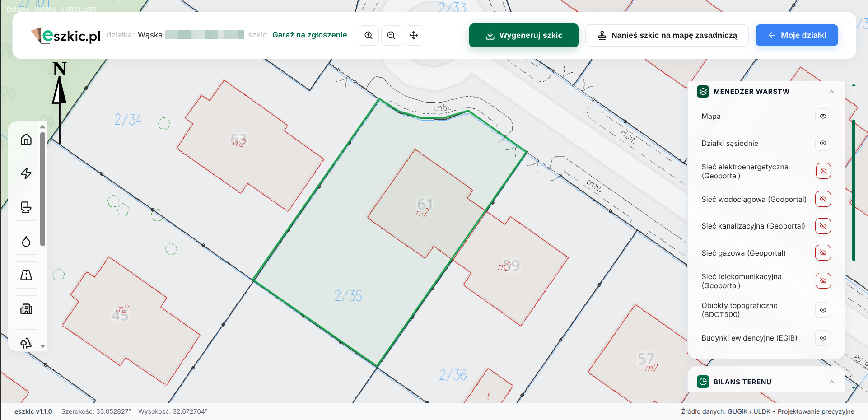Image resolution: width=868 pixels, height=420 pixels.
Task: Click Nanieś szkic na mapę zasadniczą
Action: coord(667,35)
